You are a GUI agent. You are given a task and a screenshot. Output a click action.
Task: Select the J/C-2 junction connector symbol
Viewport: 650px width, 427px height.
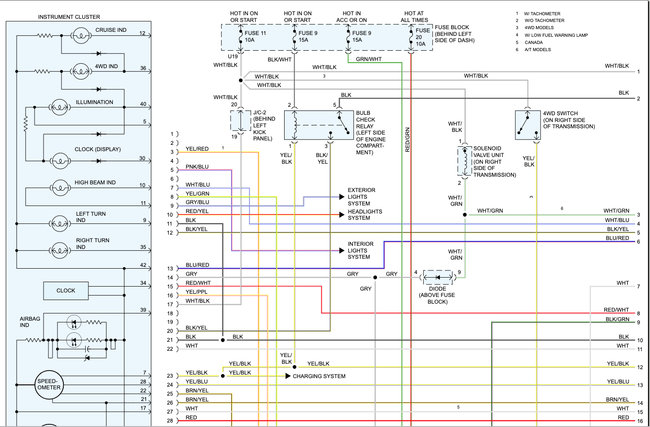pos(240,121)
